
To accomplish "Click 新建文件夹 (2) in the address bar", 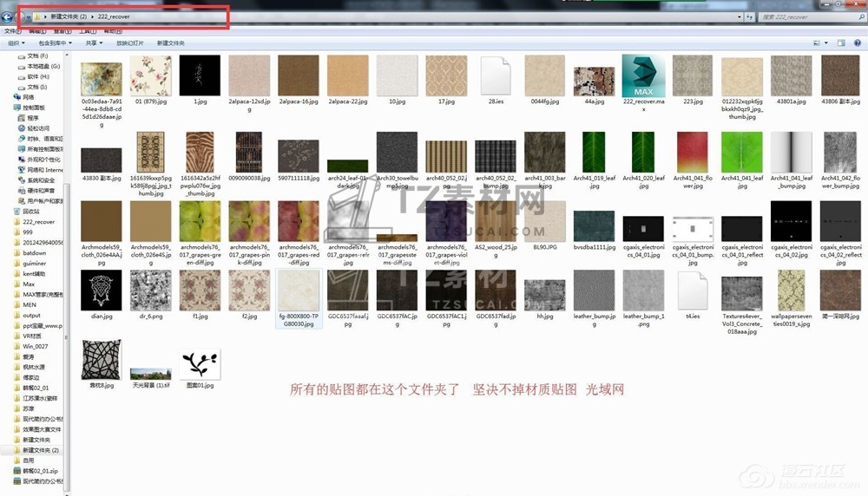I will tap(69, 16).
